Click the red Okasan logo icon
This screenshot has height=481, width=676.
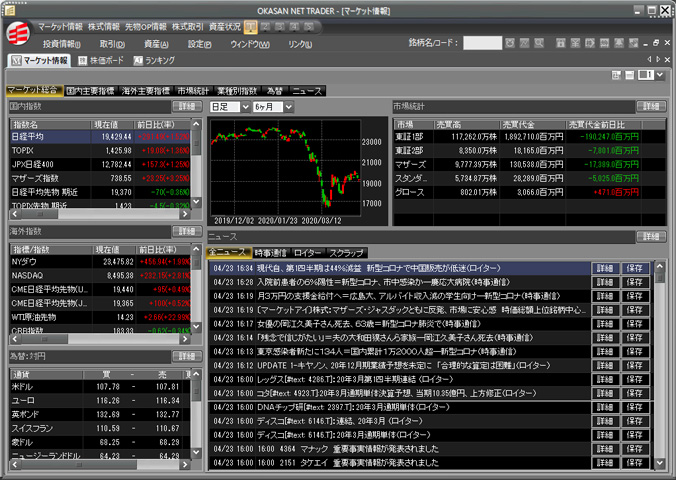[x=18, y=33]
